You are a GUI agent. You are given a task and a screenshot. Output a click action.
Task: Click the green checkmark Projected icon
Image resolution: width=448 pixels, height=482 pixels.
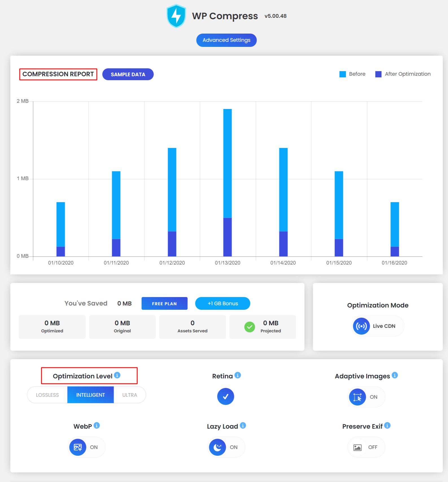pos(250,327)
